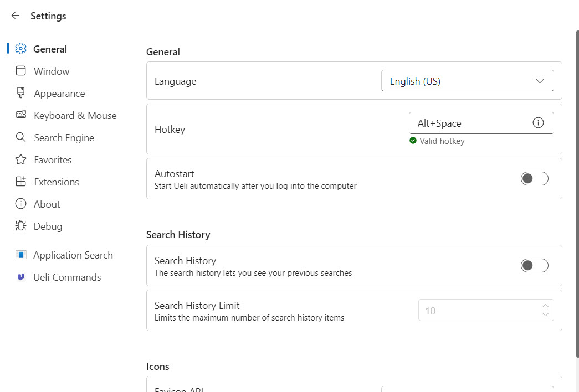Click the Favorites star icon
Screen dimensions: 579x392
[x=21, y=159]
